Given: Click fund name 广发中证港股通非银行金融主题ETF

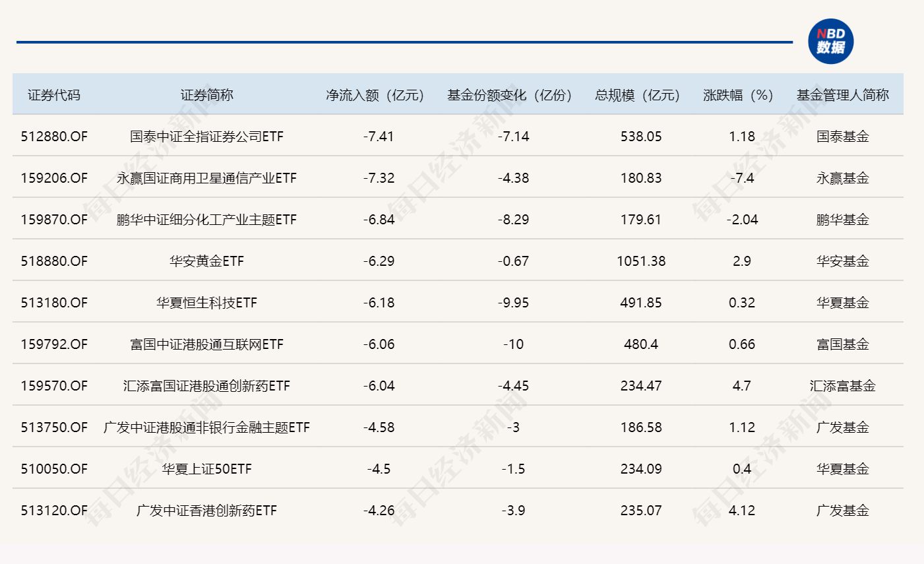Looking at the screenshot, I should 206,427.
